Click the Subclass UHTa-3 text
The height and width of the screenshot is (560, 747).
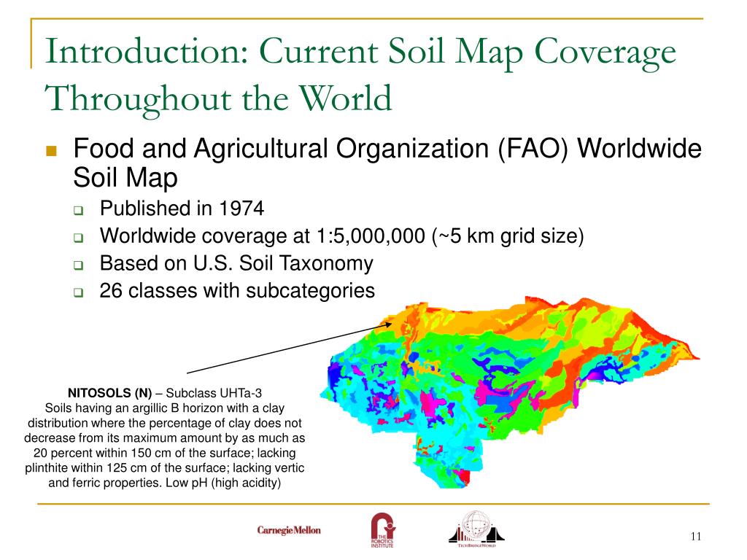(214, 393)
